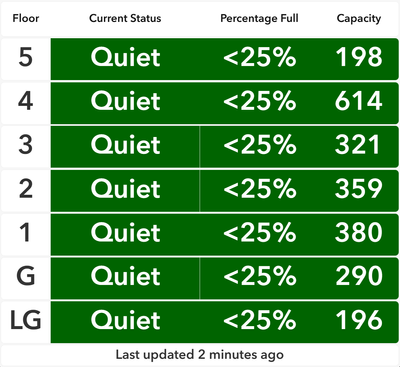Viewport: 400px width, 367px height.
Task: Click the capacity value 196
Action: point(359,320)
